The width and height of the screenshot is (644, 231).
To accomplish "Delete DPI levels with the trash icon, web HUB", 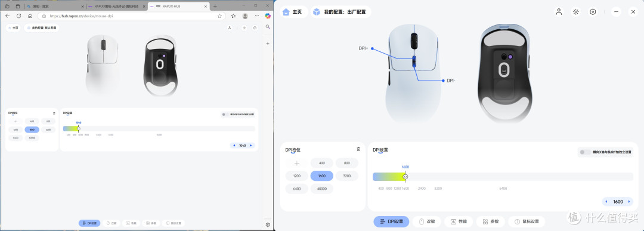I will [54, 113].
